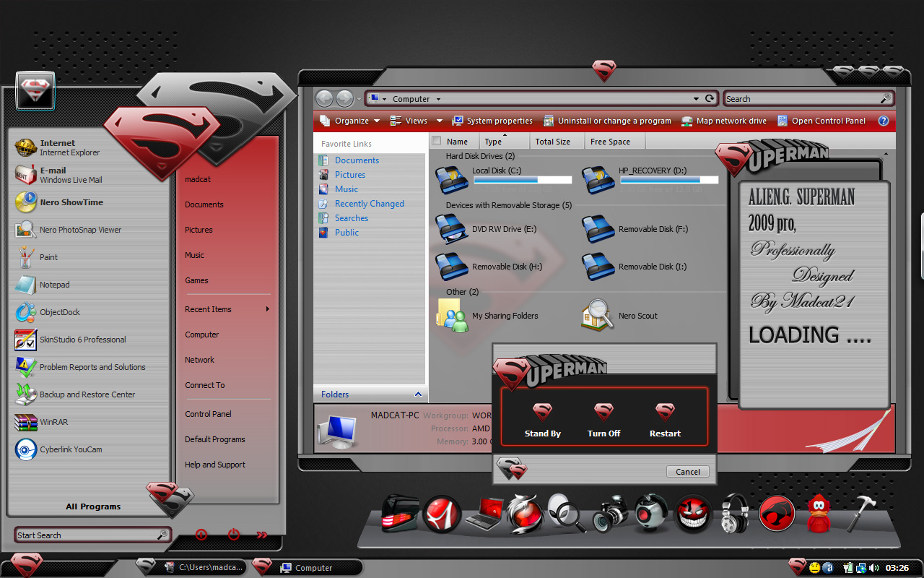
Task: Click Uninstall or change a program
Action: click(607, 121)
